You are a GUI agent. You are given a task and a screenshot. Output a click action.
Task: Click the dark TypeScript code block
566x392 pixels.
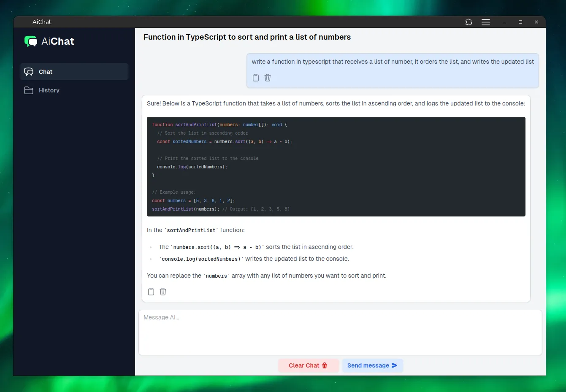pos(336,166)
